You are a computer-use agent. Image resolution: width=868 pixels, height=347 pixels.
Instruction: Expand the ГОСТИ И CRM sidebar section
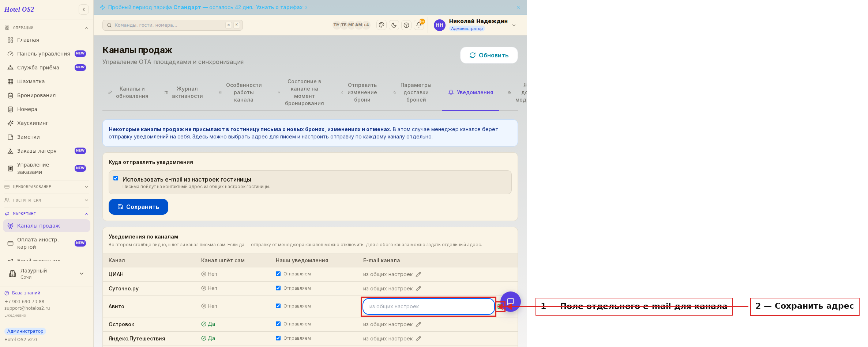point(46,200)
